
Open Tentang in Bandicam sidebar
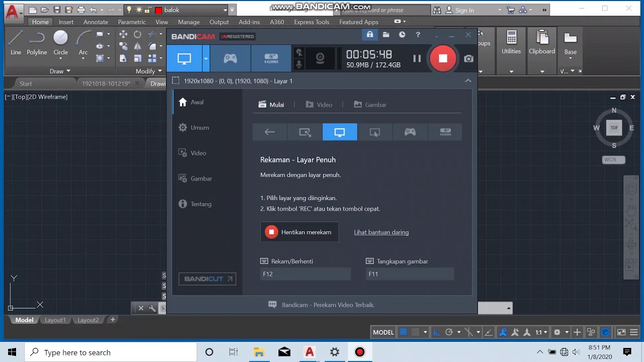coord(201,204)
